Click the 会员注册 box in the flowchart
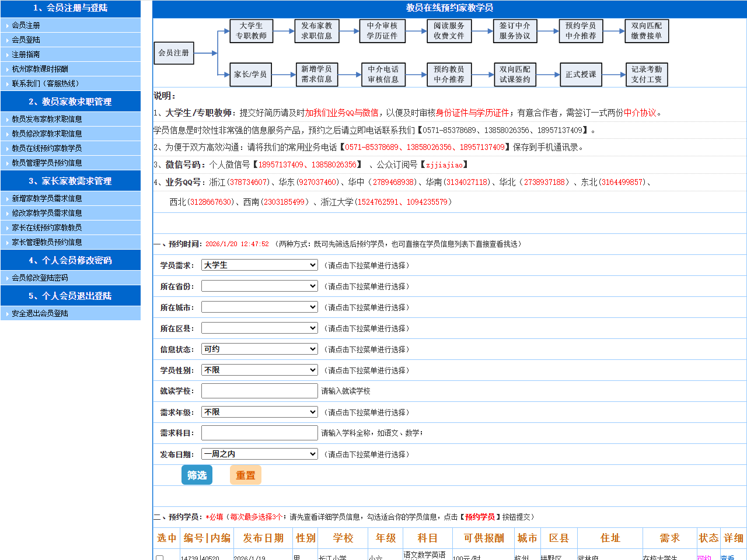The height and width of the screenshot is (560, 747). point(173,52)
